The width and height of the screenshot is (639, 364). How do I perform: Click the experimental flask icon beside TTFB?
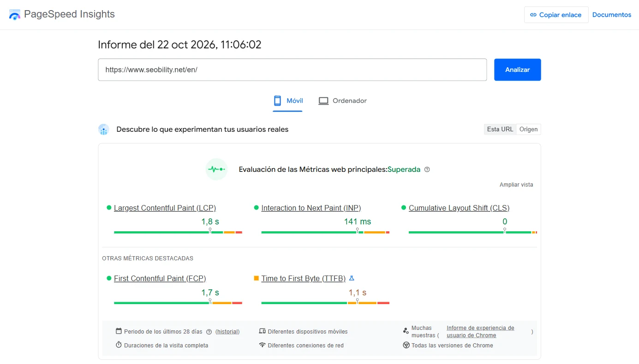click(352, 278)
